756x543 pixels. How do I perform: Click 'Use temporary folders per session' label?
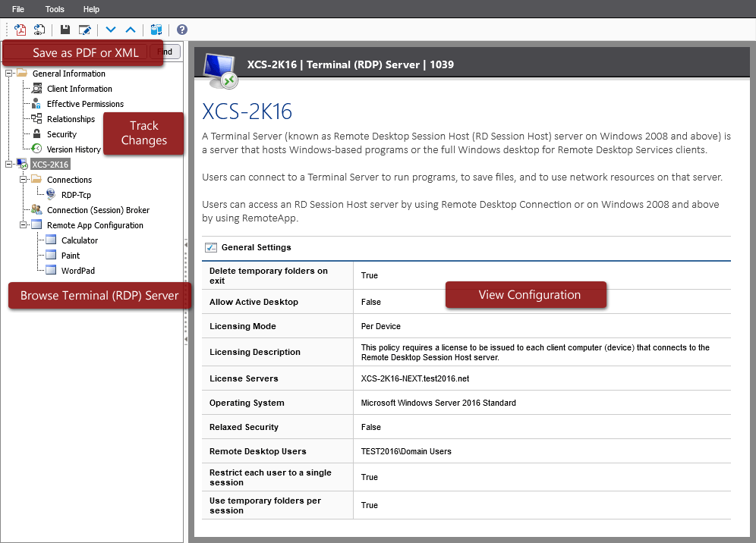[x=265, y=505]
